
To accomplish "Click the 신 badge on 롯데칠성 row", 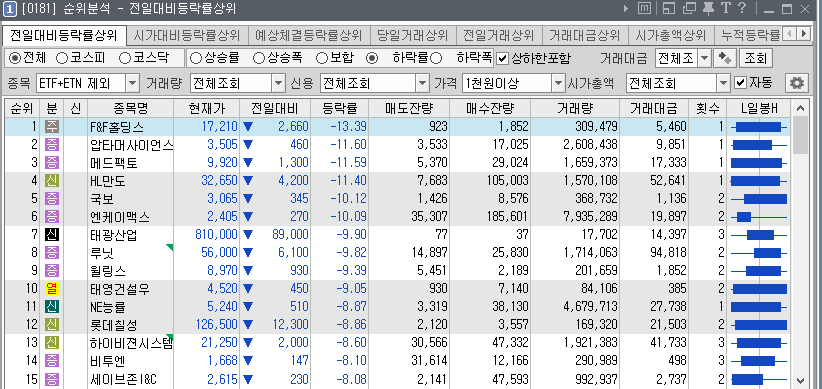I will tap(52, 325).
